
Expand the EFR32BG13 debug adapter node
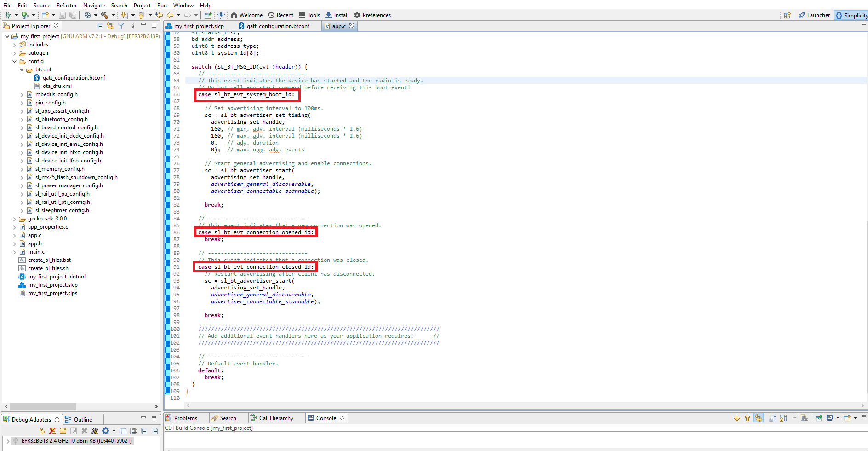7,441
